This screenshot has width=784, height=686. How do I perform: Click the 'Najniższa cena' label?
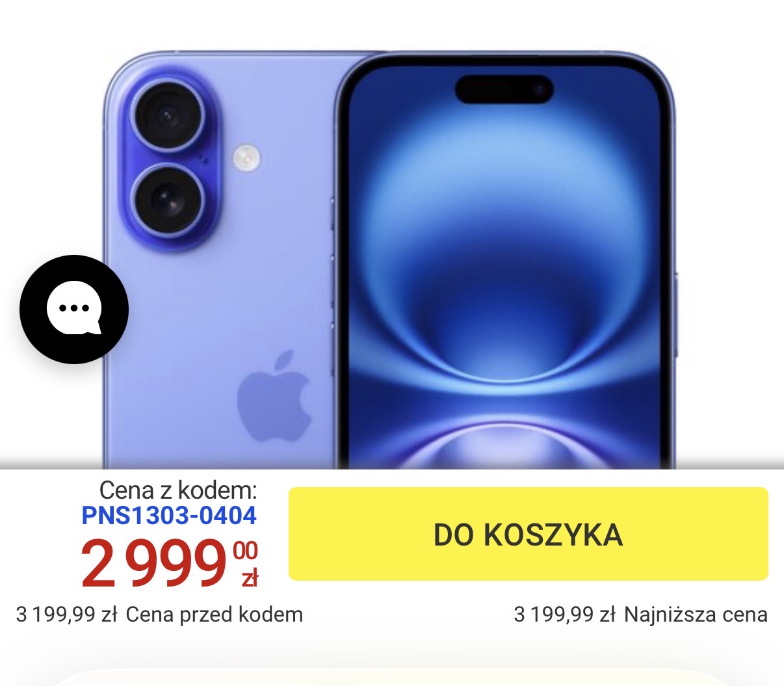pos(696,614)
